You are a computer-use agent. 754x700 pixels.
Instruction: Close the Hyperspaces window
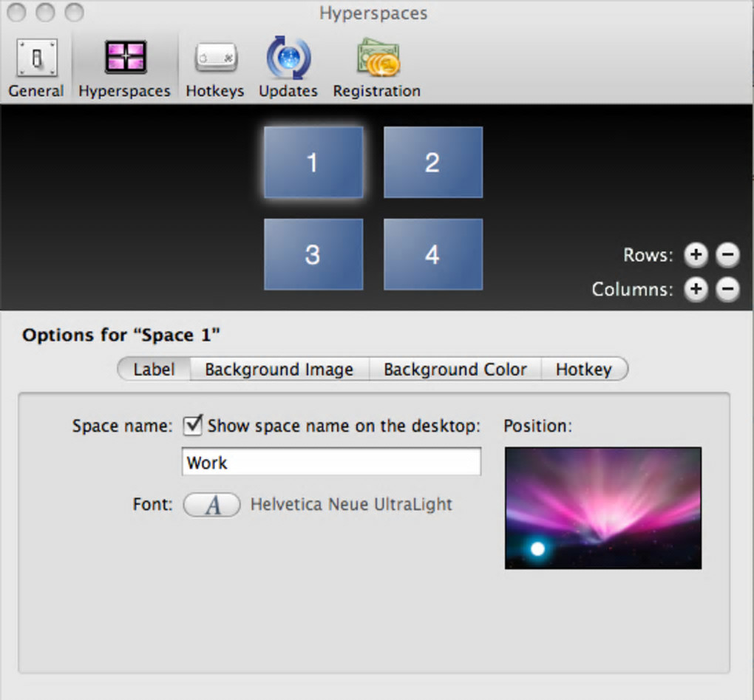[x=17, y=13]
